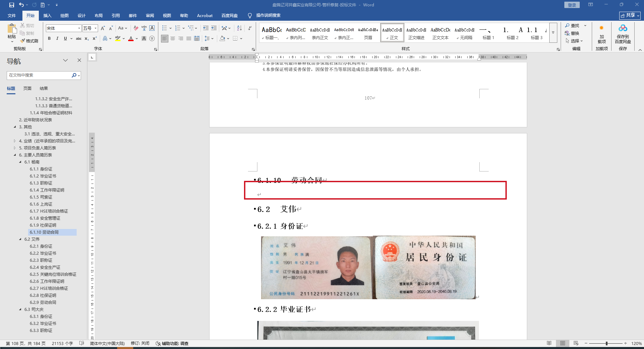Collapse the 6.2 艾伟 heading in navigation

coord(20,239)
